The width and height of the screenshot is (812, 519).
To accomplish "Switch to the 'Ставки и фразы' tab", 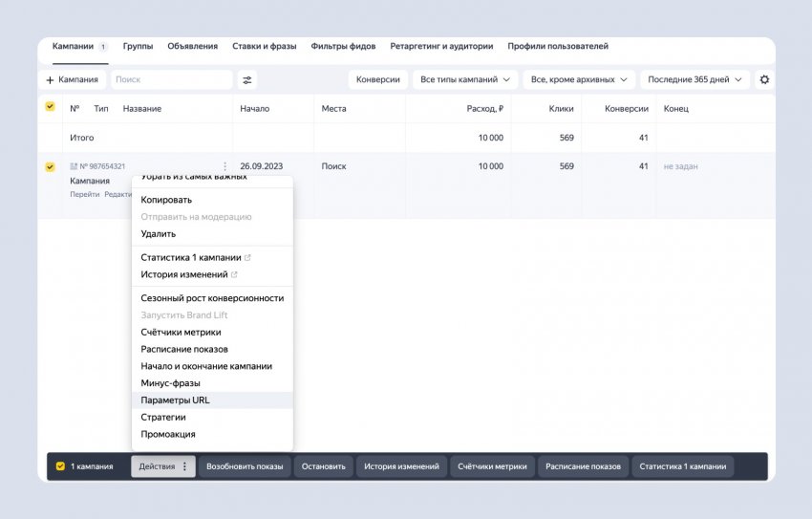I will [x=265, y=46].
